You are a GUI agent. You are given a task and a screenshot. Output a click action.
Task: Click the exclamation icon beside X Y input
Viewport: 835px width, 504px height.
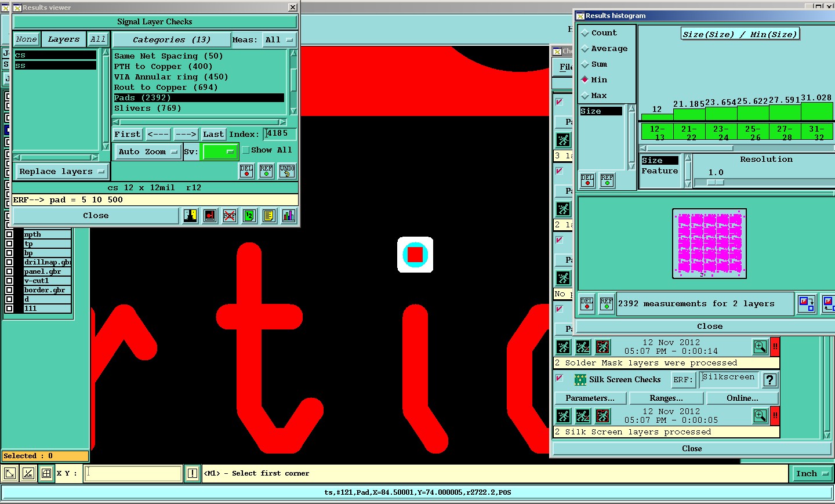[x=193, y=473]
